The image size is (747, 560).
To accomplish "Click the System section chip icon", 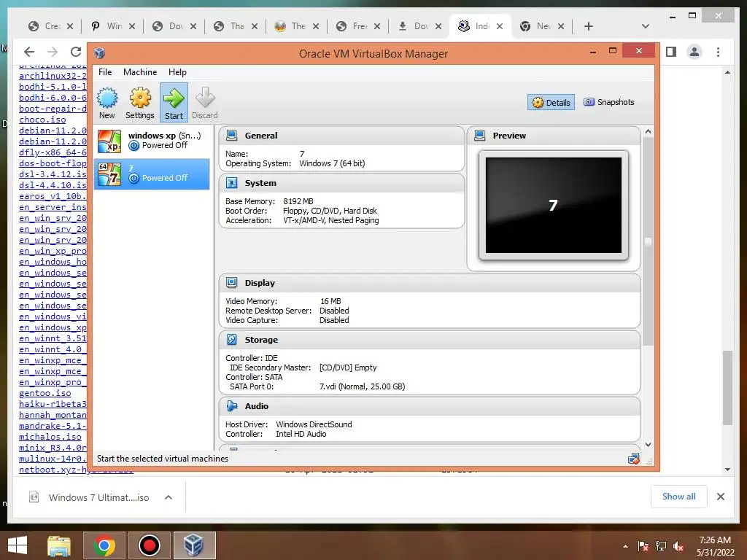I will coord(232,183).
